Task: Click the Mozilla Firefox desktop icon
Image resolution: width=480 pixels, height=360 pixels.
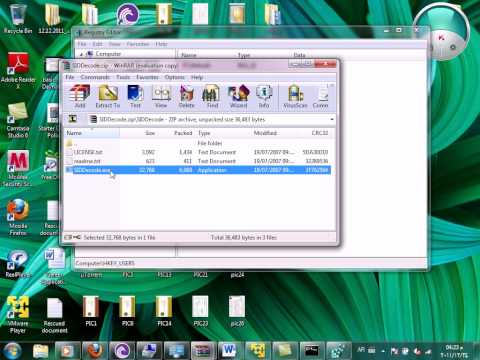Action: pos(18,217)
